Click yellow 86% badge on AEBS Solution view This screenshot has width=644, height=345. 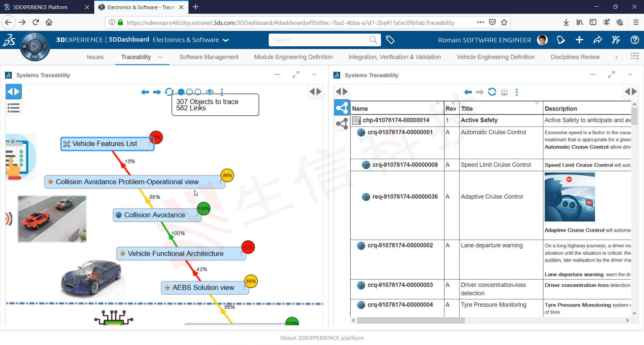(251, 281)
